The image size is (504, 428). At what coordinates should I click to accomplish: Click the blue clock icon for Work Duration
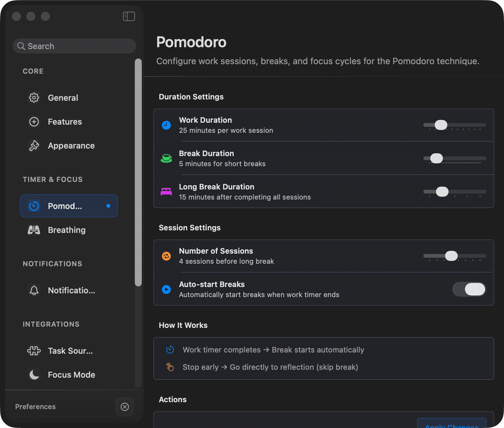[x=166, y=125]
